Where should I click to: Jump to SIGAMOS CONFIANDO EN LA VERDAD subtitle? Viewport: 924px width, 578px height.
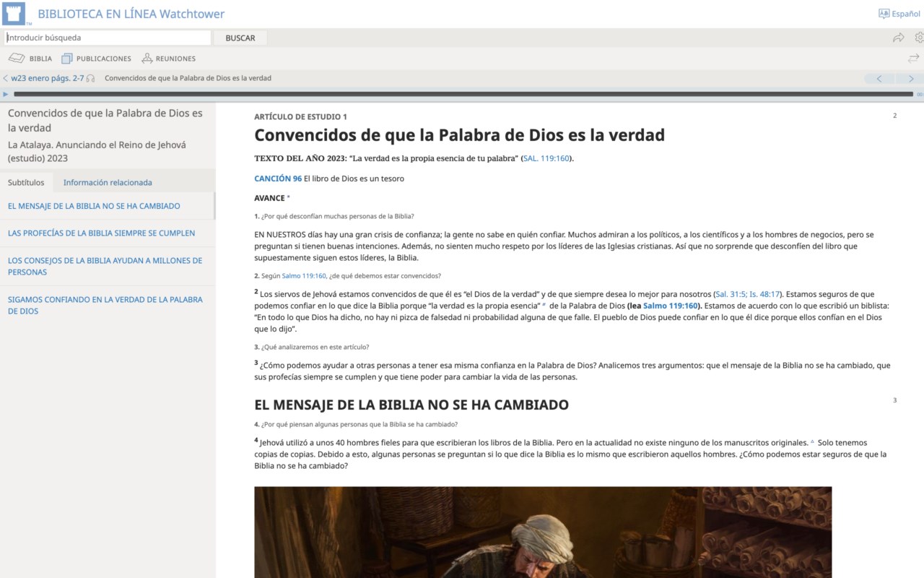pos(105,305)
